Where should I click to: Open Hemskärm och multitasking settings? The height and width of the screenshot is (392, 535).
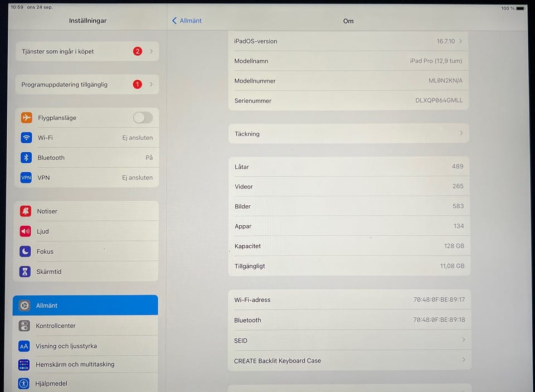pyautogui.click(x=85, y=364)
